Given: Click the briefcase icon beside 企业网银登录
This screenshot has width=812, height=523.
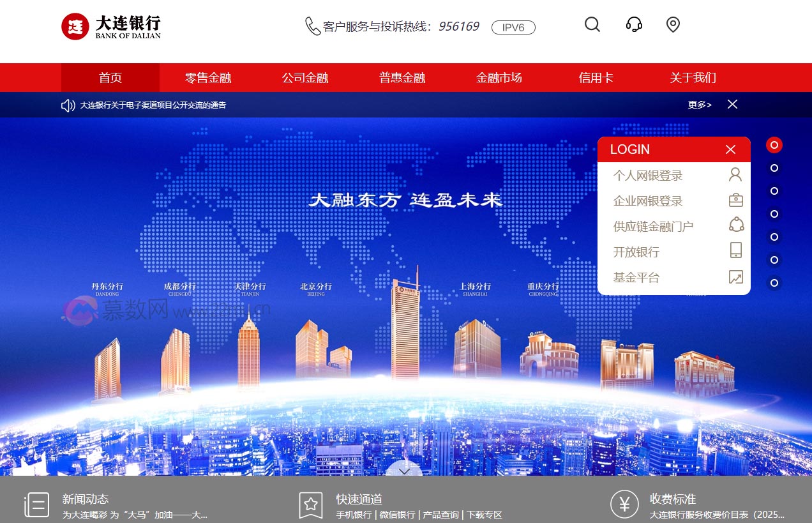Looking at the screenshot, I should coord(735,200).
